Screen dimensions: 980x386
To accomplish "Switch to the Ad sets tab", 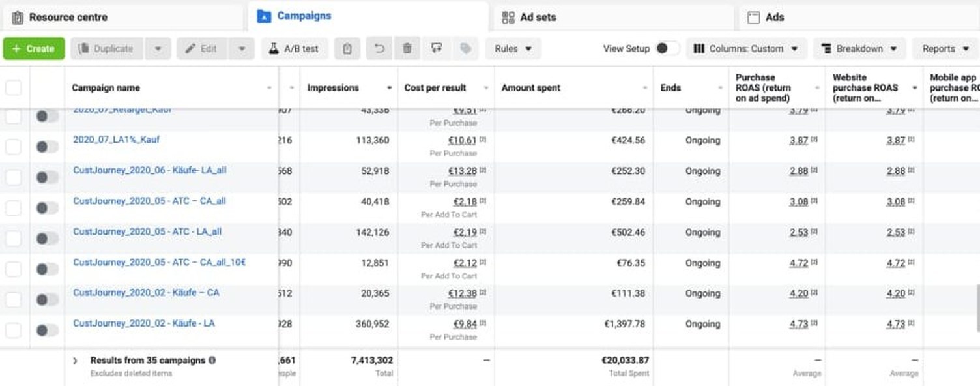I will [613, 17].
